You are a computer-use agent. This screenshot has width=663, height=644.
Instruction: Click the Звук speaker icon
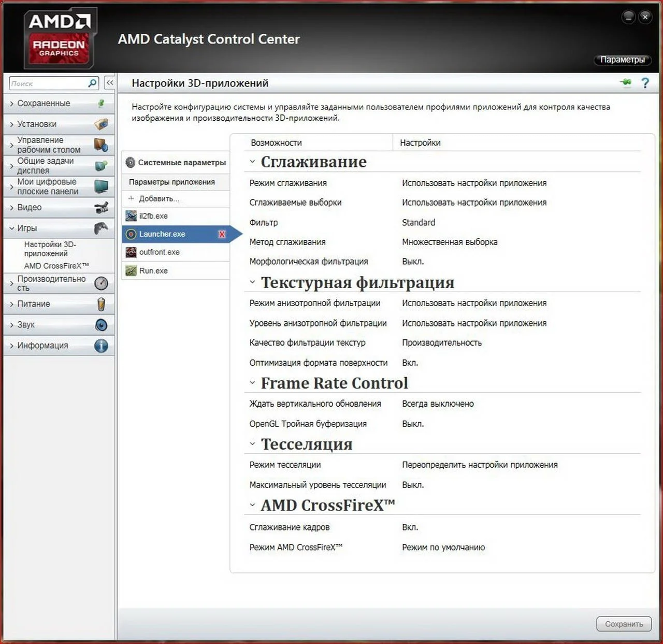(102, 325)
